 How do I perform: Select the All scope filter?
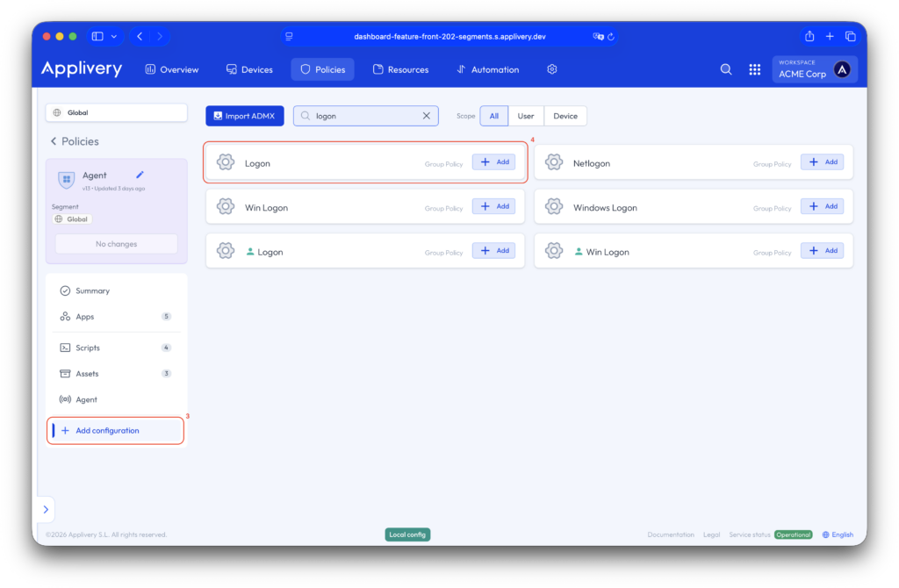pyautogui.click(x=494, y=116)
